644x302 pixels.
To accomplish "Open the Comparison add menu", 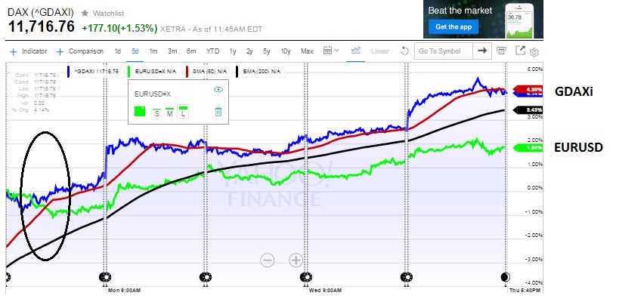I will pyautogui.click(x=79, y=51).
